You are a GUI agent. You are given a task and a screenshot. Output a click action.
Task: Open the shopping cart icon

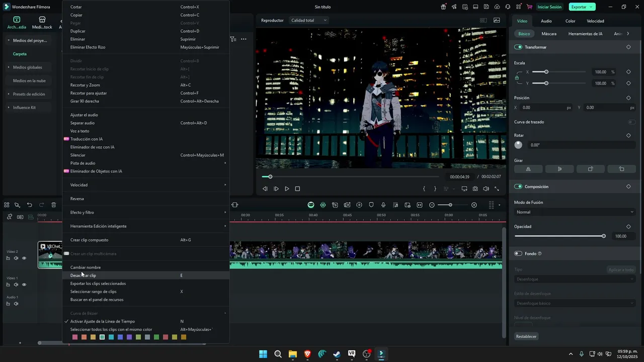(x=529, y=7)
